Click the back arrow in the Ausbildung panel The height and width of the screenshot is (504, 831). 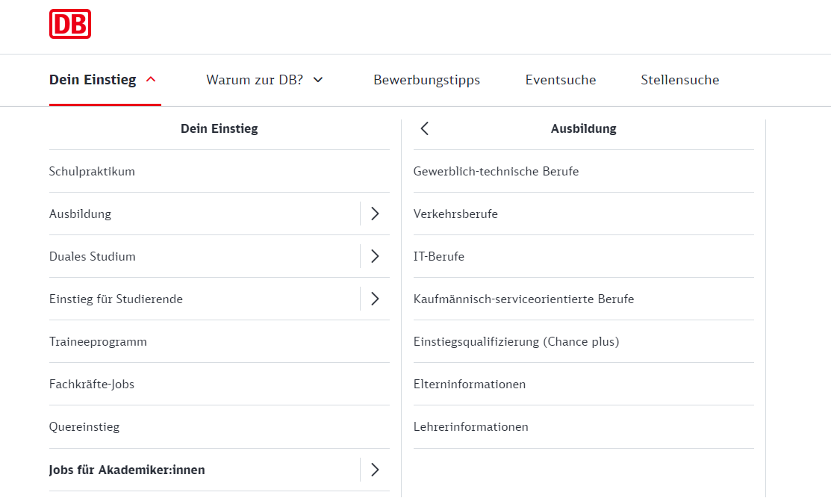(424, 128)
